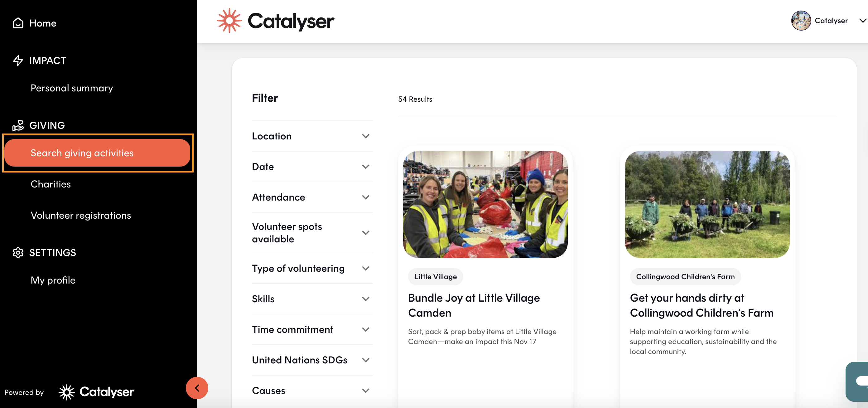The image size is (868, 408).
Task: Click the IMPACT lightning bolt icon
Action: pyautogui.click(x=18, y=60)
